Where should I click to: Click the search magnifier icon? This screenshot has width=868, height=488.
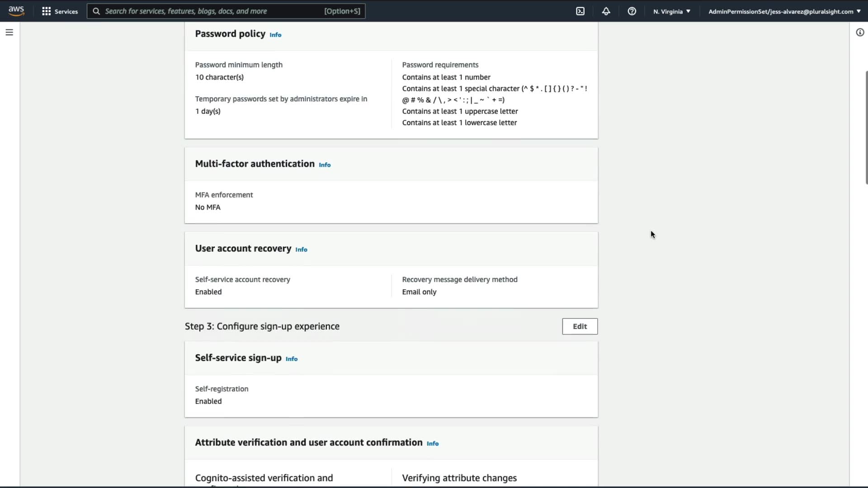pos(96,11)
